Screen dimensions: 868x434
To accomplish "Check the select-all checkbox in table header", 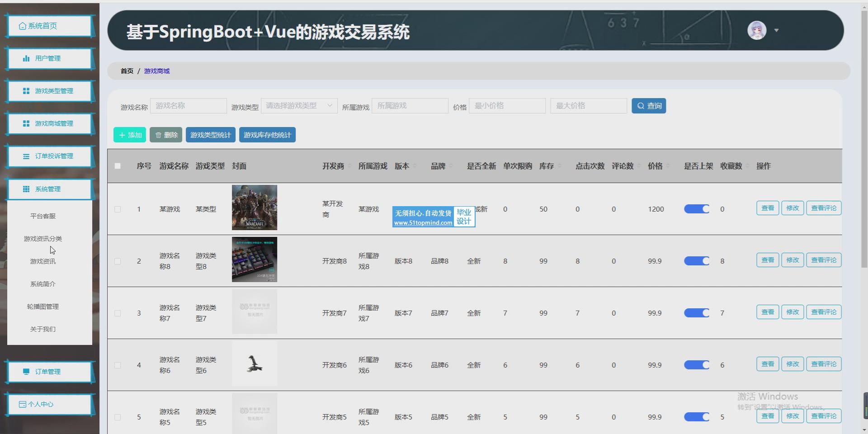I will coord(118,166).
